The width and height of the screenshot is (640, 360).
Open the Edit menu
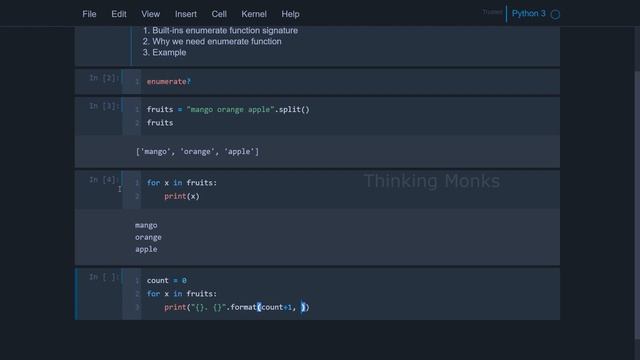point(119,14)
